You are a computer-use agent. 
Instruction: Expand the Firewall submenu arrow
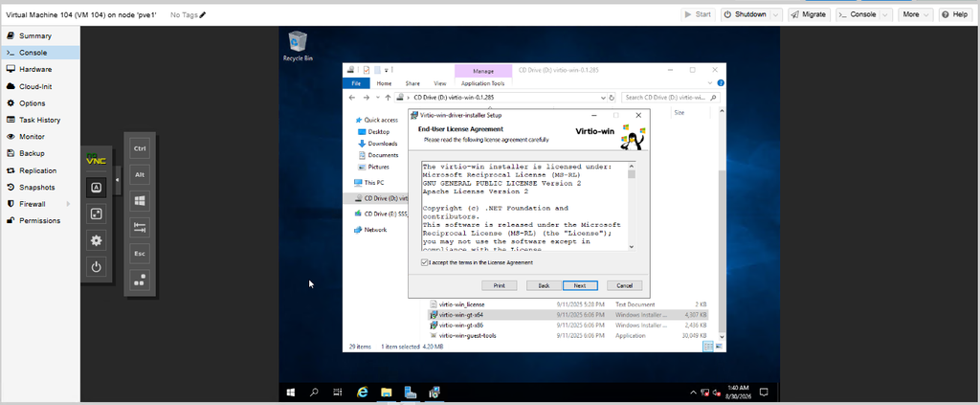68,204
